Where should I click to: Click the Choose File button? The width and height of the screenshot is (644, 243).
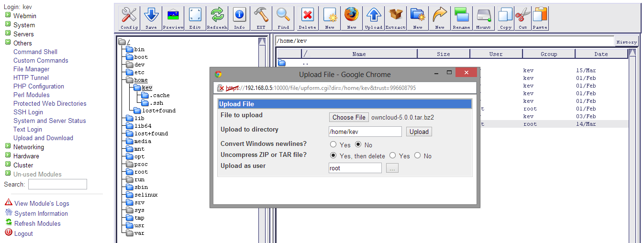tap(349, 117)
